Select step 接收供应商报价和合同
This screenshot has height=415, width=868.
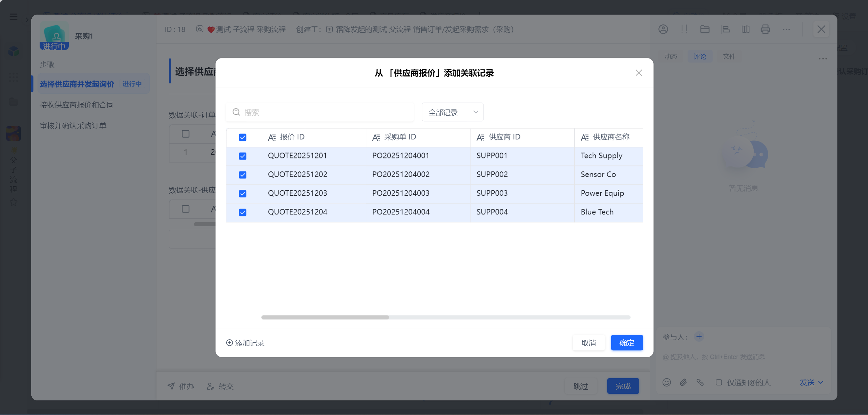click(76, 105)
